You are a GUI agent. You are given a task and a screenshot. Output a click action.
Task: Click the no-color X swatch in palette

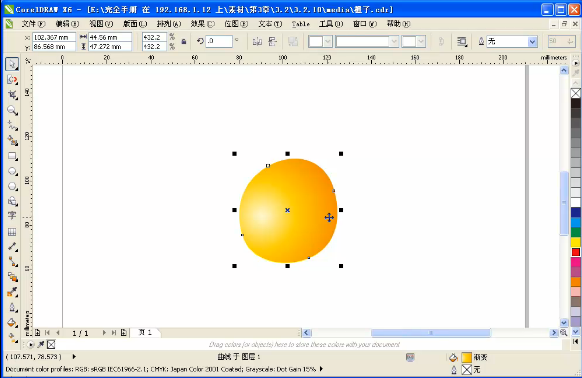(576, 93)
